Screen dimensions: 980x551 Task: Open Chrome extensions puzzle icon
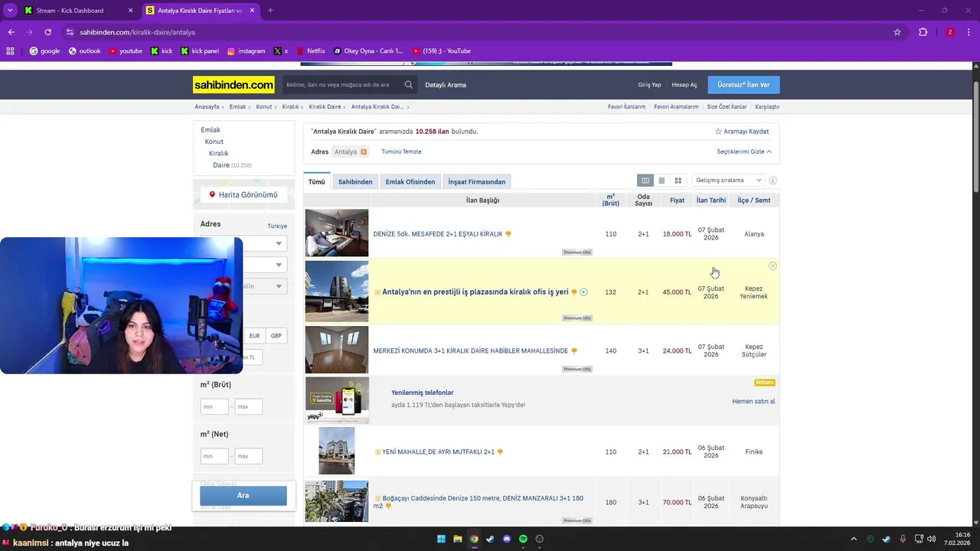923,32
